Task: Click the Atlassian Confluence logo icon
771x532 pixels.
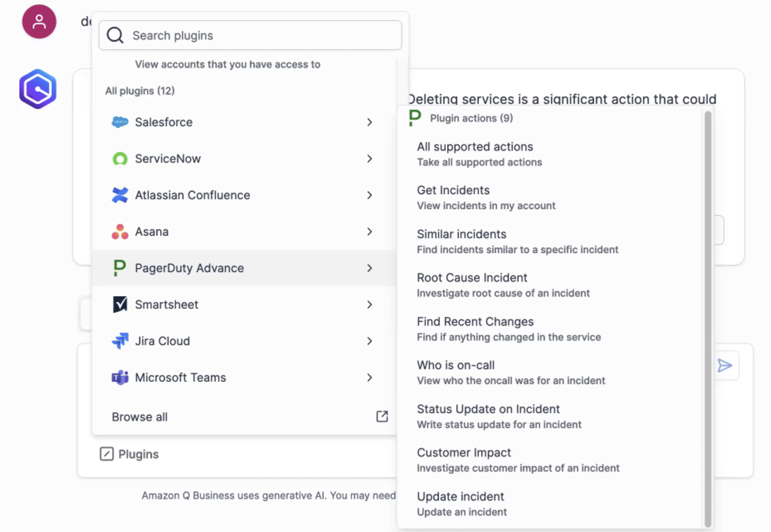Action: click(x=120, y=195)
